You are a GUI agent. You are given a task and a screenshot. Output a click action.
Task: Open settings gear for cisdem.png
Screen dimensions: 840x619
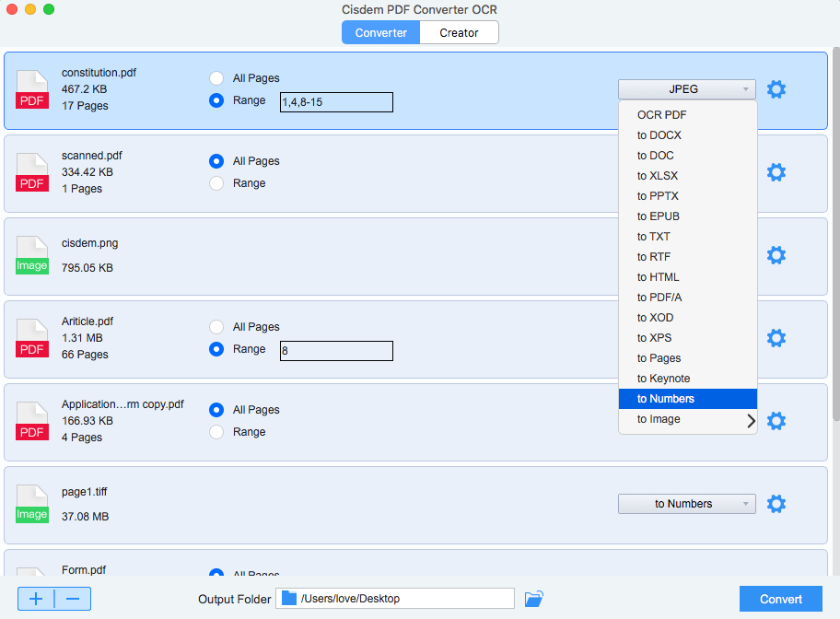pyautogui.click(x=776, y=255)
